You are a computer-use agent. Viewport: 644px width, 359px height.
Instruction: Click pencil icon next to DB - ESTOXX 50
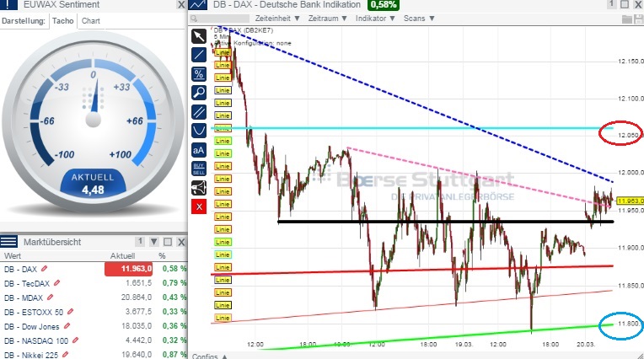[70, 312]
